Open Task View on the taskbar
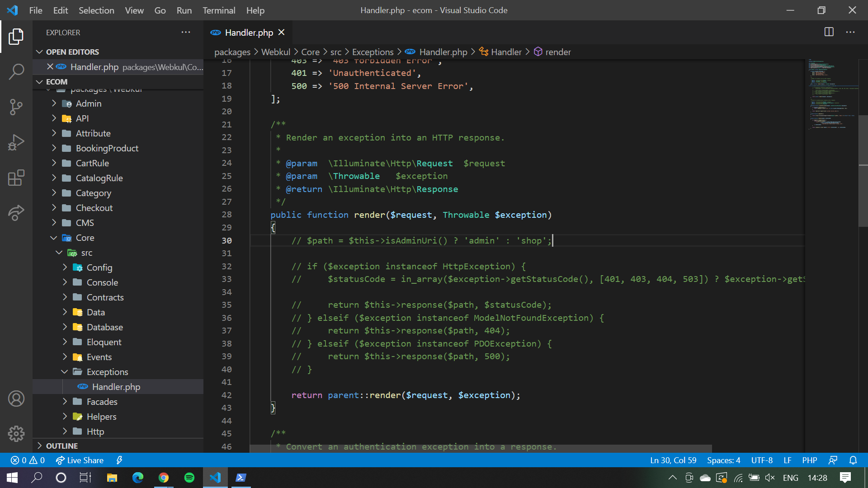 [x=85, y=478]
